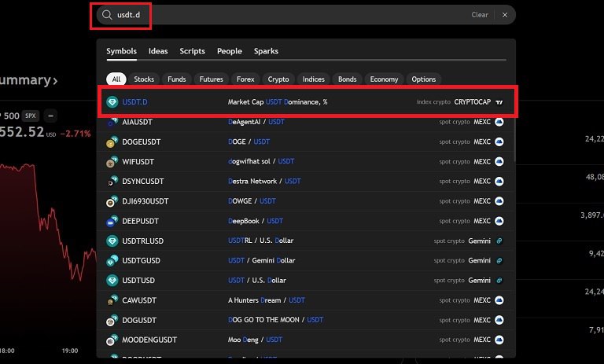The image size is (604, 364).
Task: Click the Gemini exchange icon on USDTUSD row
Action: [499, 281]
